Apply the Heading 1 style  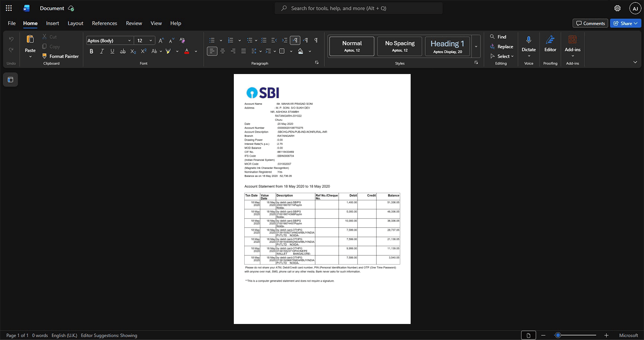[447, 46]
